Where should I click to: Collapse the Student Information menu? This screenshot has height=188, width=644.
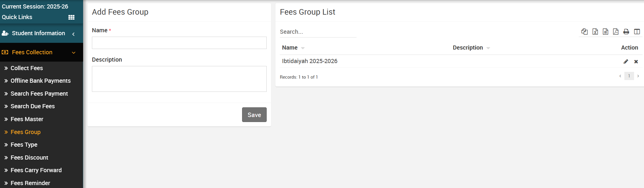coord(73,34)
